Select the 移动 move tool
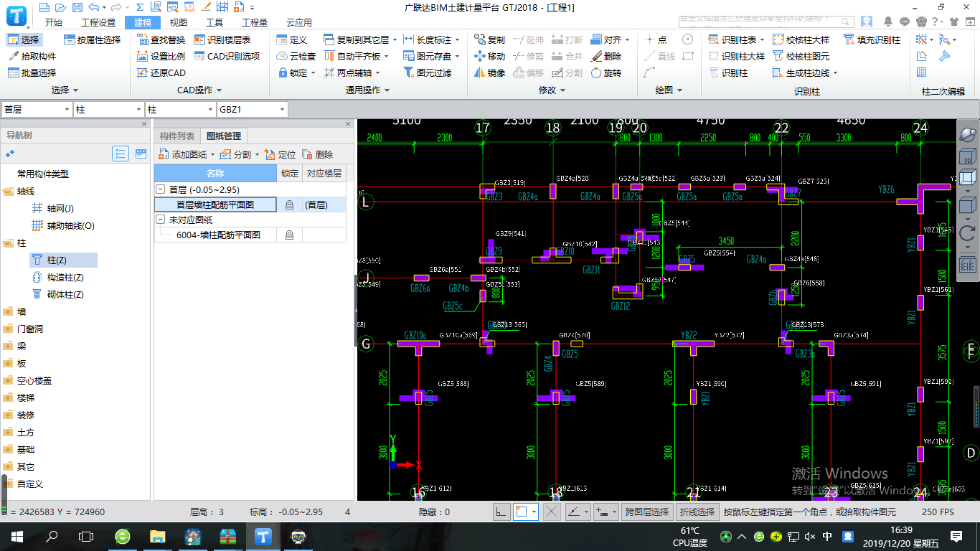The image size is (980, 551). 489,56
